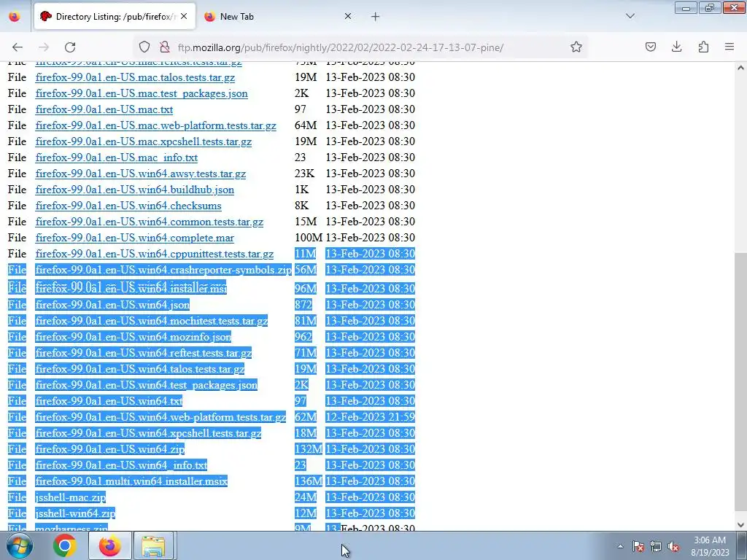Switch to Firefox taskbar button

109,545
